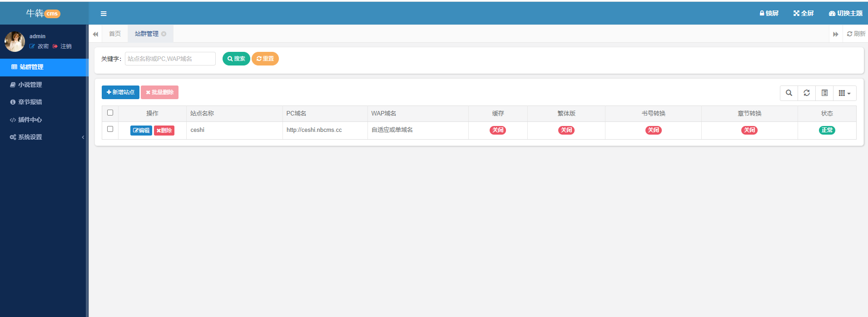Screen dimensions: 868x317
Task: Open the columns dropdown grid button
Action: tap(844, 93)
